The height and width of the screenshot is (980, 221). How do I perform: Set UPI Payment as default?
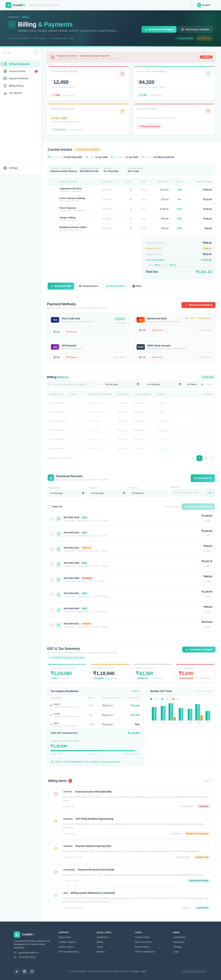119,357
